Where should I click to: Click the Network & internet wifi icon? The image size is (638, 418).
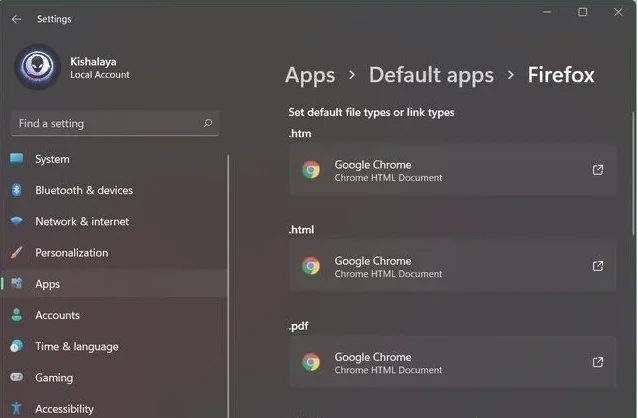(17, 221)
